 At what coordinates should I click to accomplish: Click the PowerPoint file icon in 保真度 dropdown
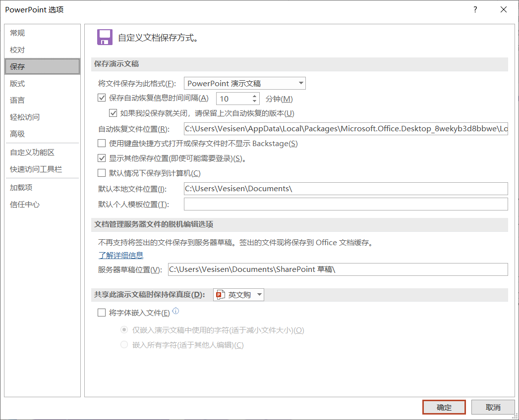221,294
